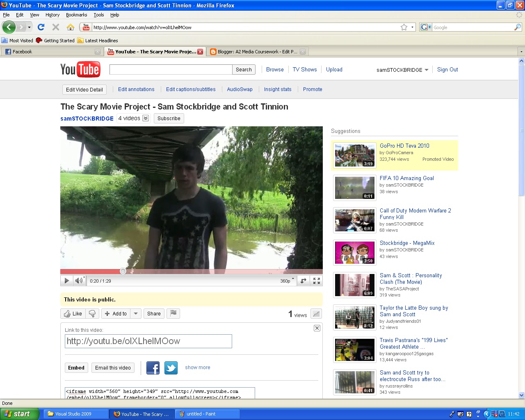Click the video progress scrubber handle

point(123,271)
